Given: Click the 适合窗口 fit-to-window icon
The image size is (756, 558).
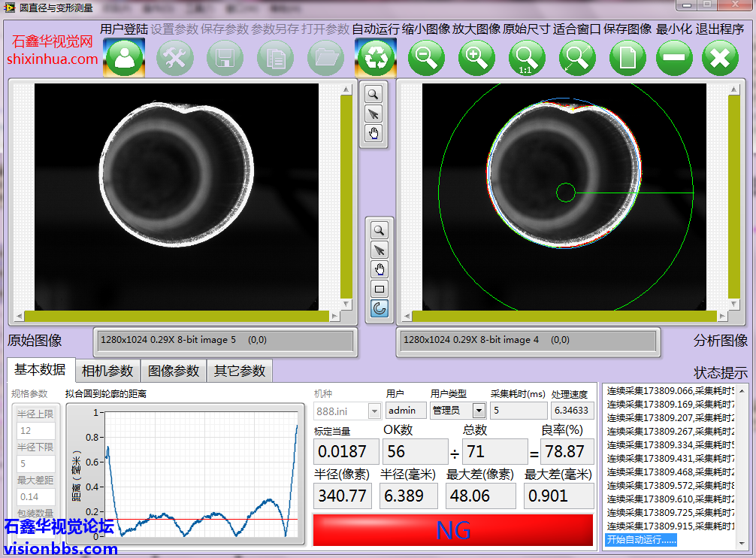Looking at the screenshot, I should [576, 58].
